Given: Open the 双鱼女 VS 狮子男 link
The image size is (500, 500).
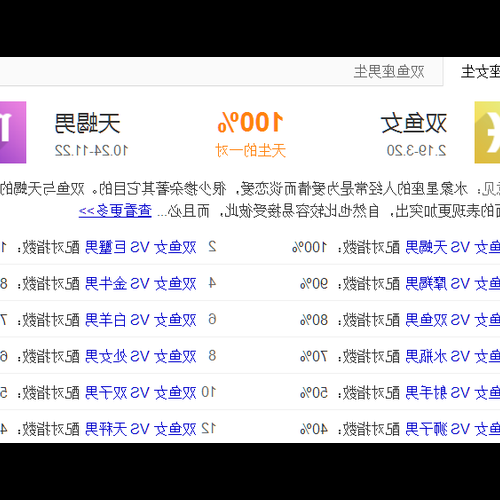Looking at the screenshot, I should (453, 429).
